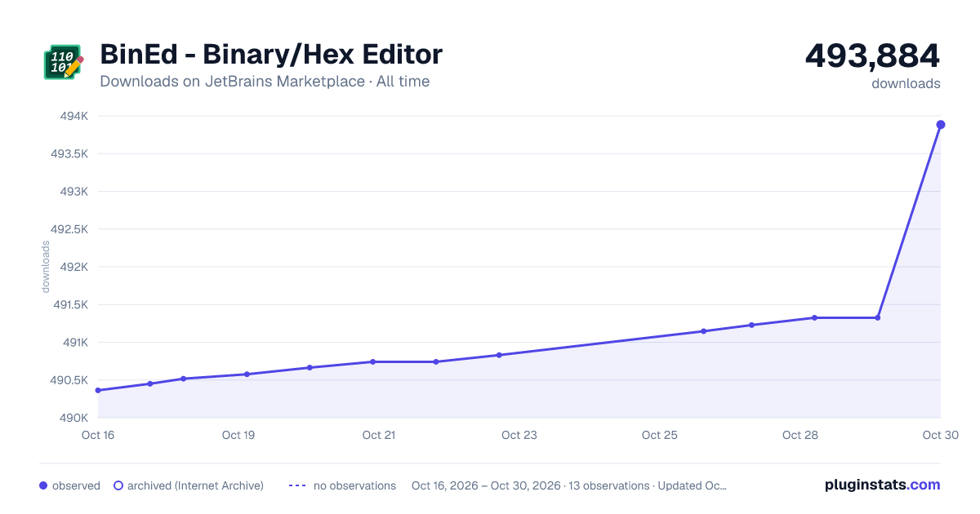Click the 490.5K y-axis label

tap(69, 380)
